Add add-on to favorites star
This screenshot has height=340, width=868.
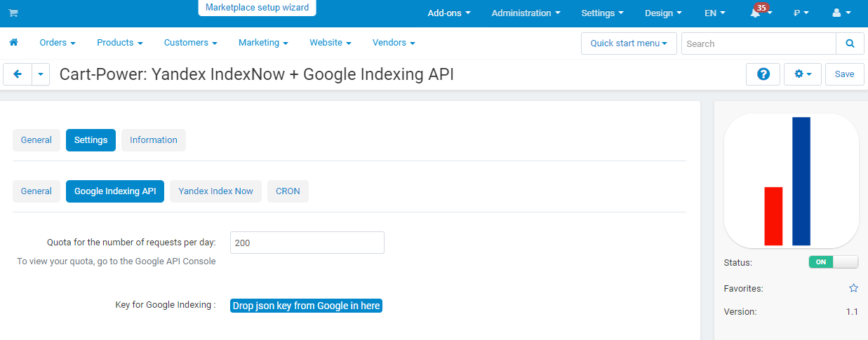point(853,288)
